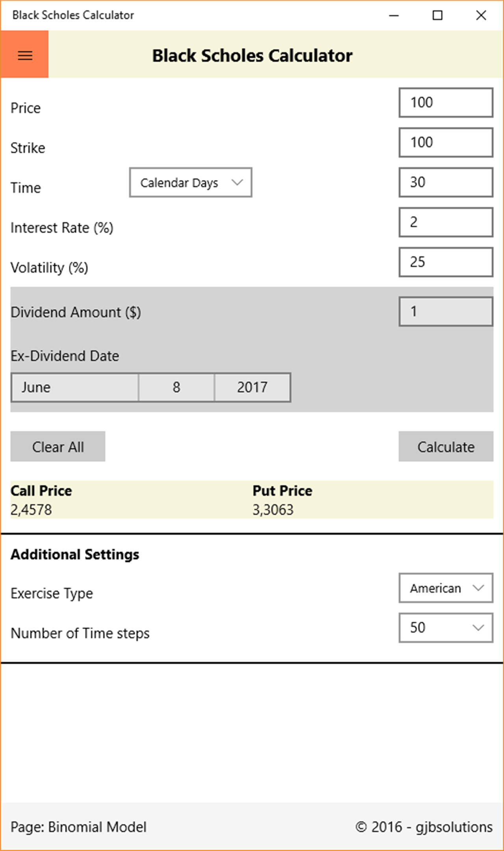Focus the Price input field
Viewport: 504px width, 851px height.
pyautogui.click(x=446, y=102)
